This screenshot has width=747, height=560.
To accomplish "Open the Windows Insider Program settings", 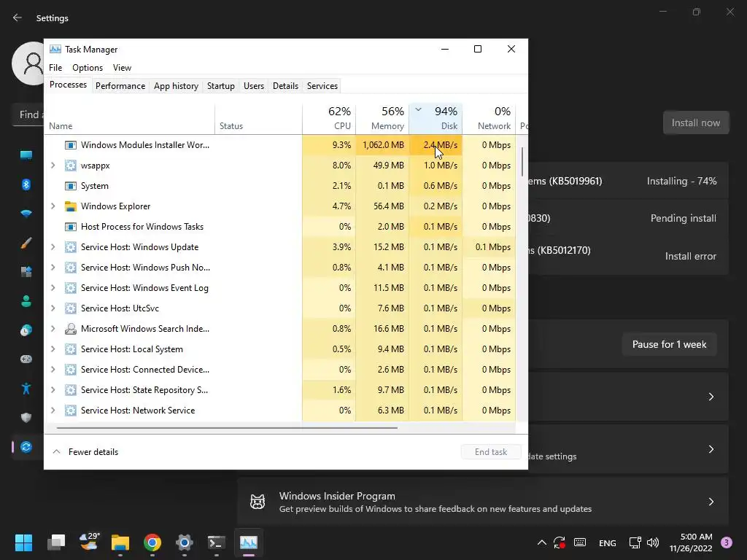I will point(483,502).
